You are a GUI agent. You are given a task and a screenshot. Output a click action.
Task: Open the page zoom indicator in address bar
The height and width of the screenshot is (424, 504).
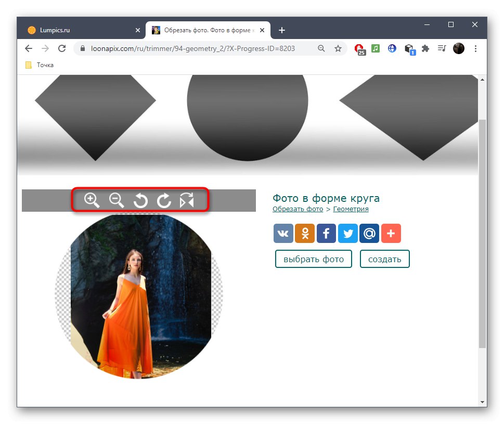[x=321, y=48]
